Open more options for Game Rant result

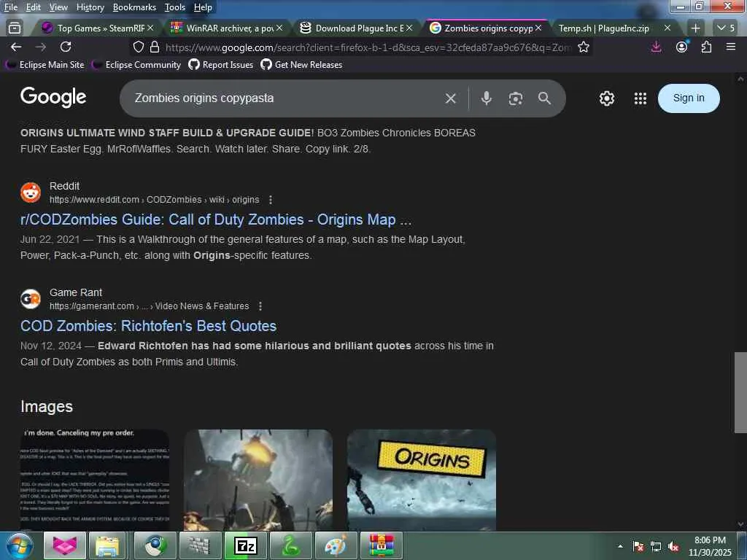[260, 306]
